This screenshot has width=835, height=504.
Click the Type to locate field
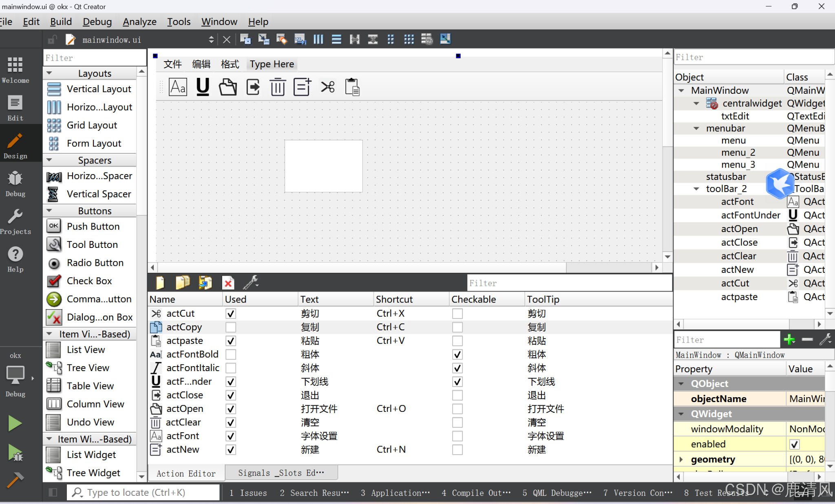144,493
